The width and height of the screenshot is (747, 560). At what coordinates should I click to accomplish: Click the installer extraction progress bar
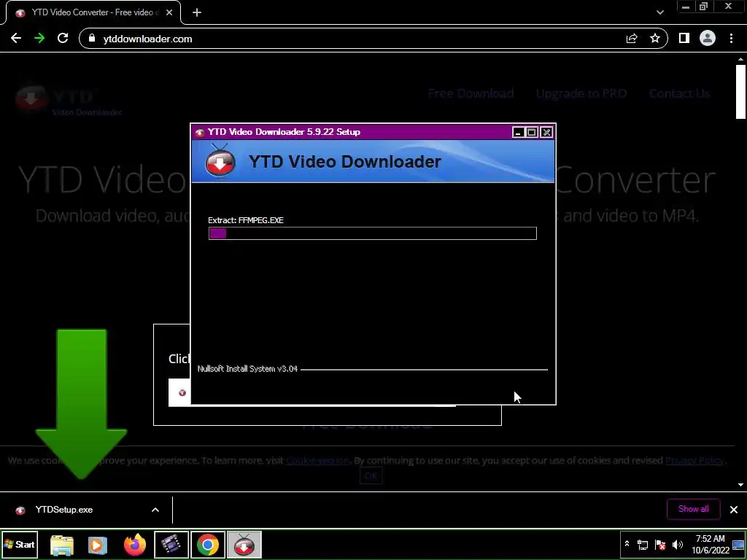tap(373, 233)
